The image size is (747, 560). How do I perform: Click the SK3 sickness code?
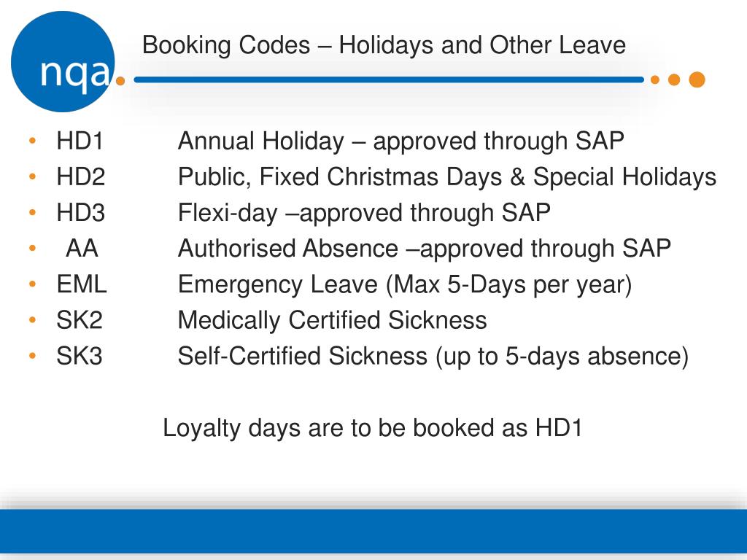pos(80,356)
